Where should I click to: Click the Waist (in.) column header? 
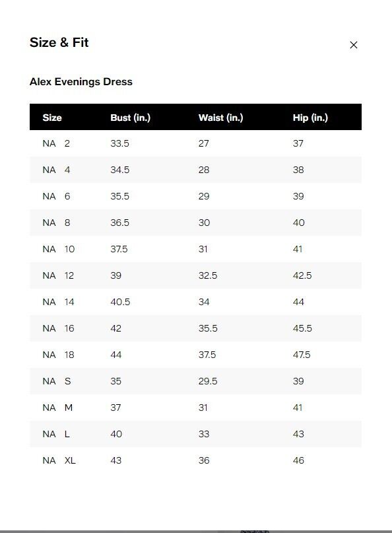(x=221, y=118)
